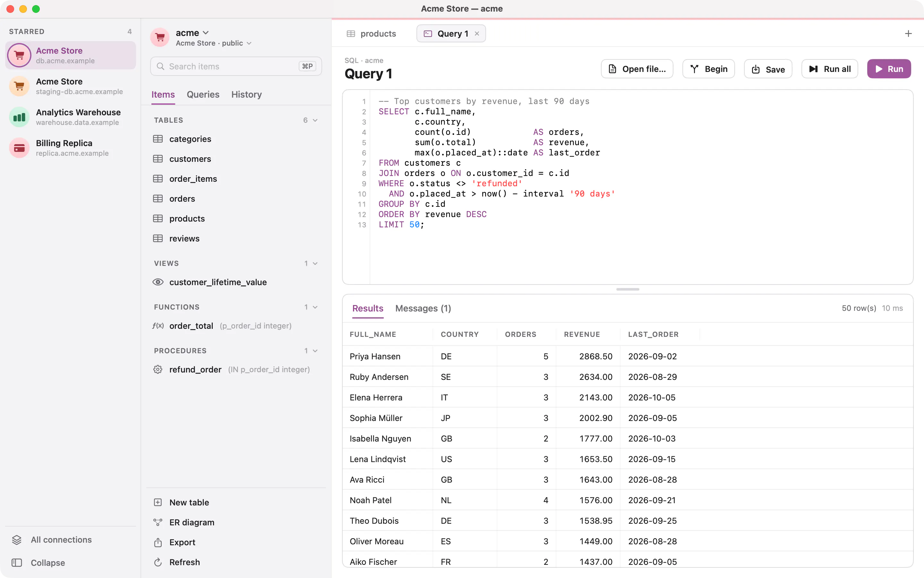Open the products tab
This screenshot has width=924, height=578.
[371, 34]
